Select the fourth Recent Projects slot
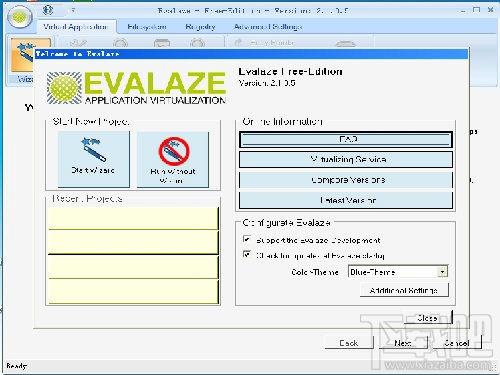 [x=133, y=291]
